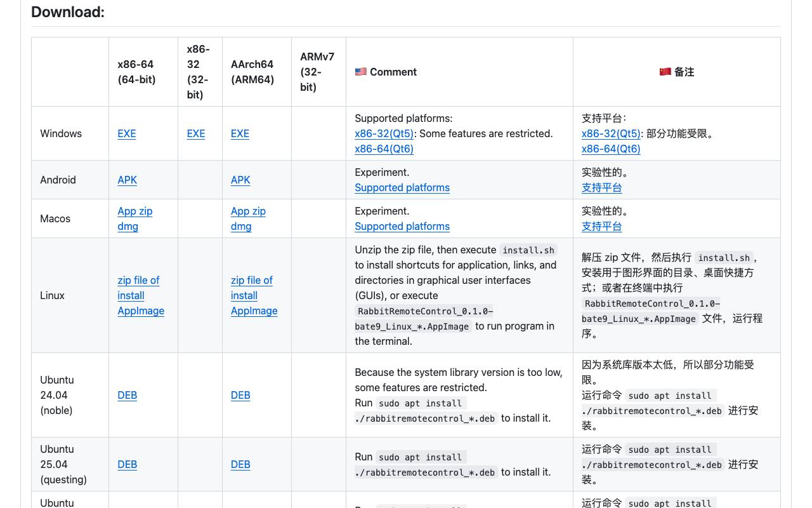Open the Linux AArch64 AppImage link

[x=254, y=311]
